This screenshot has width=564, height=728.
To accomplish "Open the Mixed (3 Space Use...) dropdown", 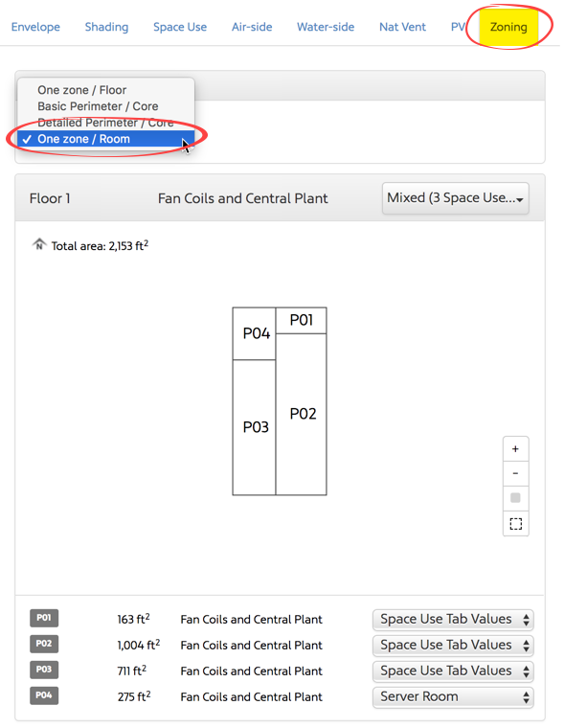I will [x=456, y=198].
